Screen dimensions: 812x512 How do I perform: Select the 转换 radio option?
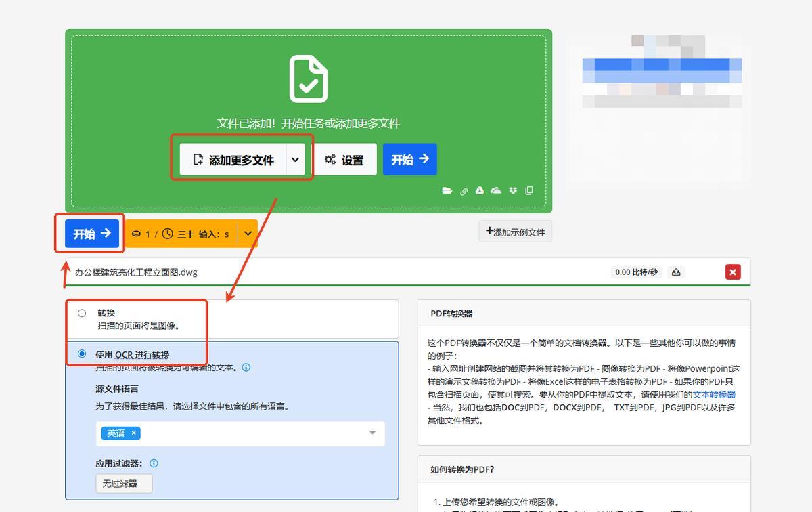click(82, 313)
